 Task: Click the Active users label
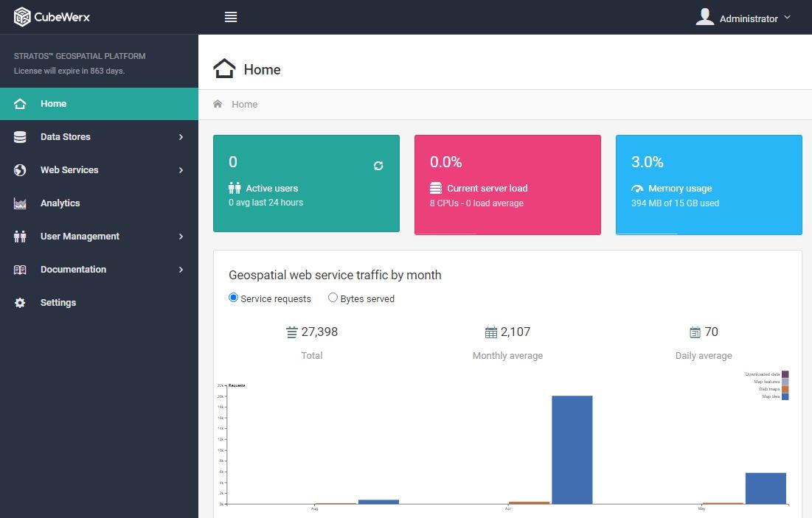click(272, 189)
